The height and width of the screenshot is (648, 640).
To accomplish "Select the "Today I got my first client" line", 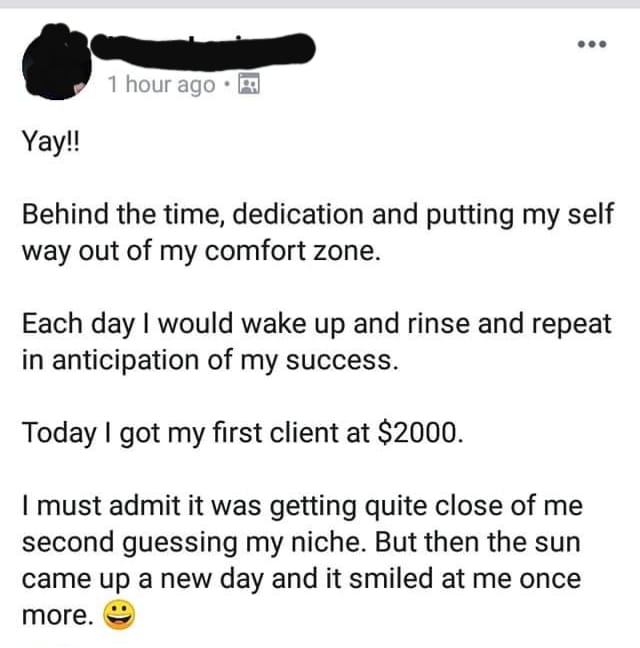I will pyautogui.click(x=243, y=433).
